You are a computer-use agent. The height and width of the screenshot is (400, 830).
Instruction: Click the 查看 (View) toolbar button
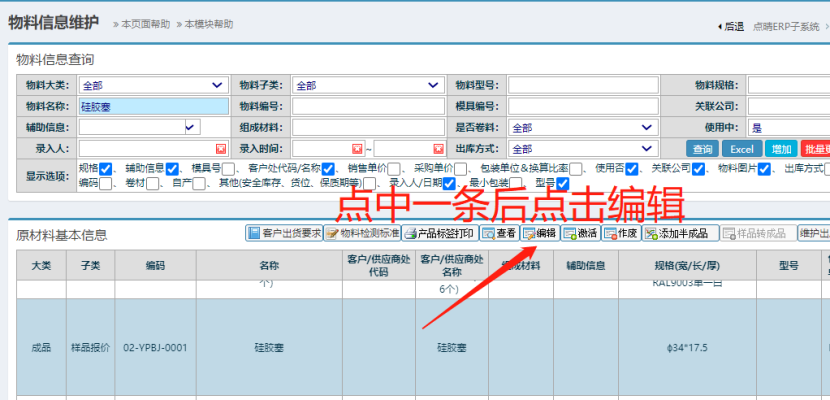tap(499, 233)
